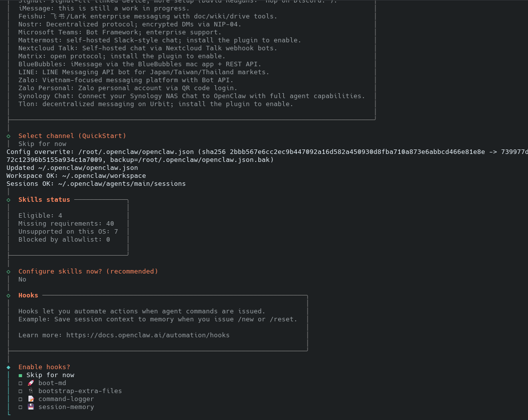Check the command-logger hook checkbox
This screenshot has height=420, width=528.
[20, 399]
